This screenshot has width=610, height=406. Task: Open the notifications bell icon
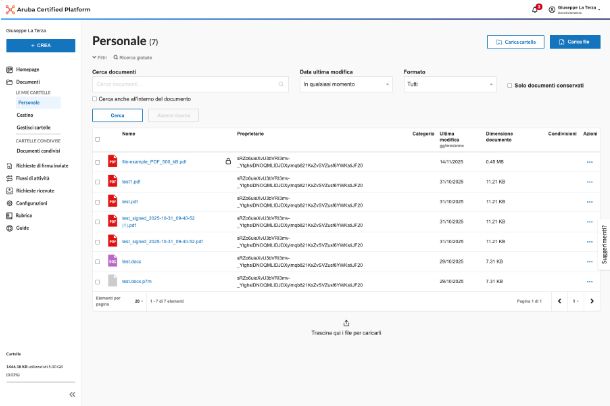[536, 9]
